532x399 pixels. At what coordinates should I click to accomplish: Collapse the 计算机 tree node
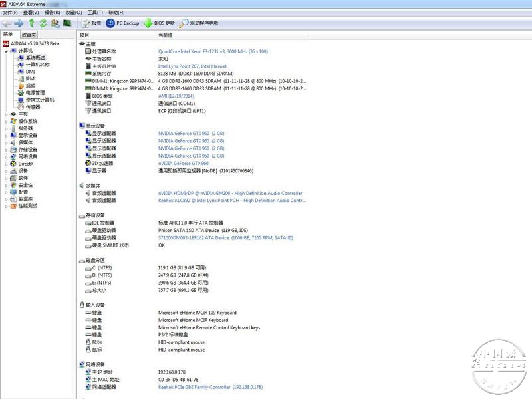pyautogui.click(x=7, y=51)
